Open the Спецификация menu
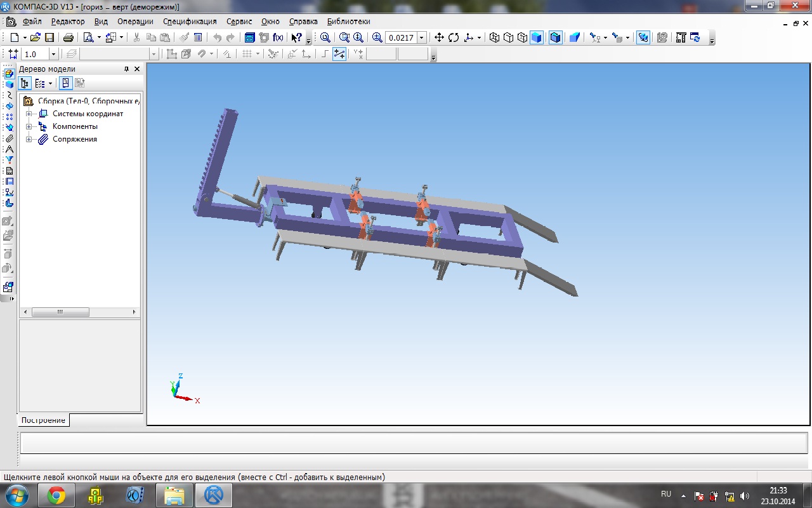 [x=190, y=22]
